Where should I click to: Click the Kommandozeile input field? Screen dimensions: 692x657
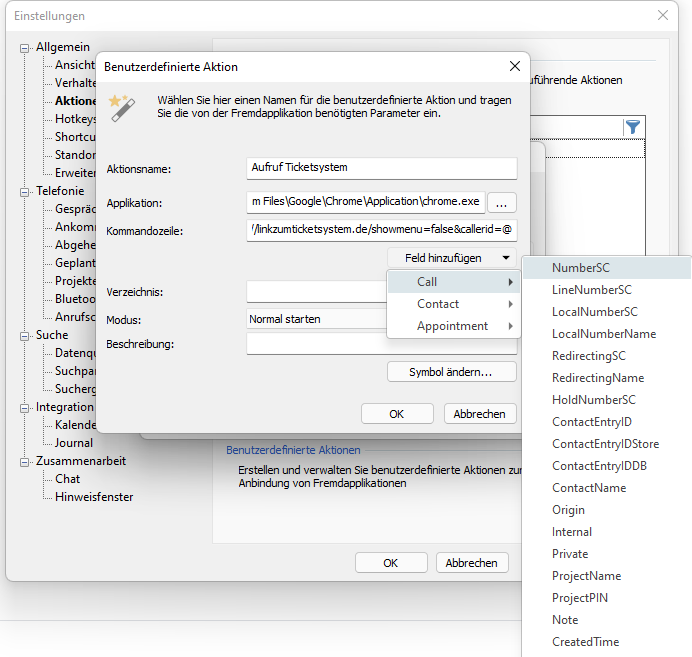[381, 231]
